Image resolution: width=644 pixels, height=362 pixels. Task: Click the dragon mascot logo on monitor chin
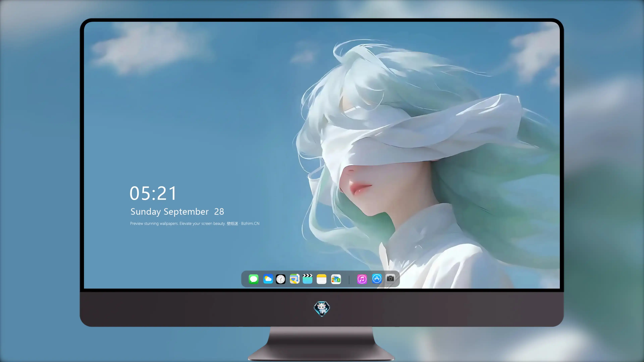(322, 309)
